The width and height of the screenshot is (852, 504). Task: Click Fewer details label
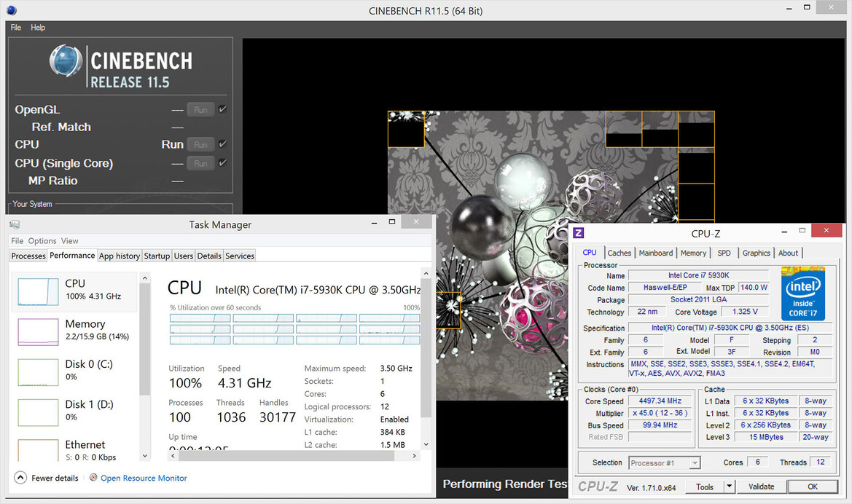click(55, 478)
